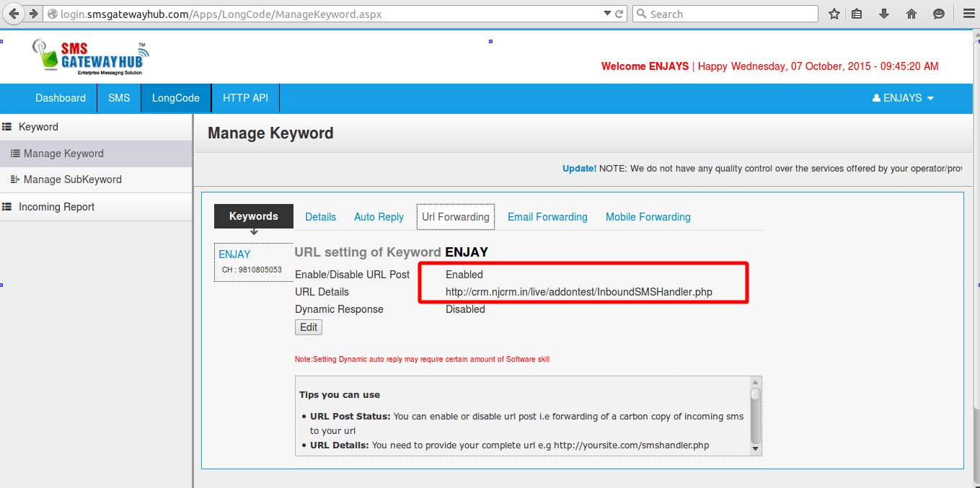Click the InboundSMSHandler.php URL text
Image resolution: width=980 pixels, height=488 pixels.
[579, 292]
